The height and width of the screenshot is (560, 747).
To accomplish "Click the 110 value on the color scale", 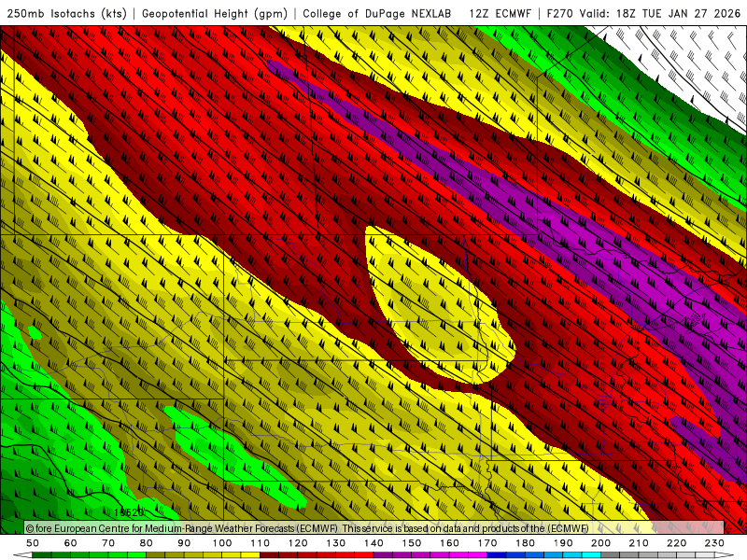I will (260, 543).
